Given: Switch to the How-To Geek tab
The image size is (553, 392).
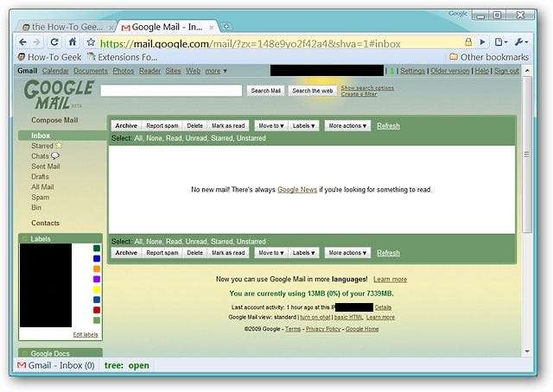Looking at the screenshot, I should [67, 27].
